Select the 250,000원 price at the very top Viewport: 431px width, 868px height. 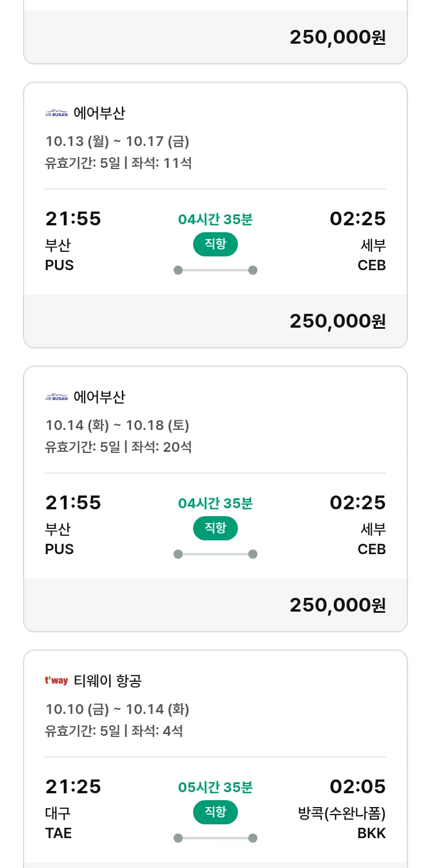coord(337,37)
